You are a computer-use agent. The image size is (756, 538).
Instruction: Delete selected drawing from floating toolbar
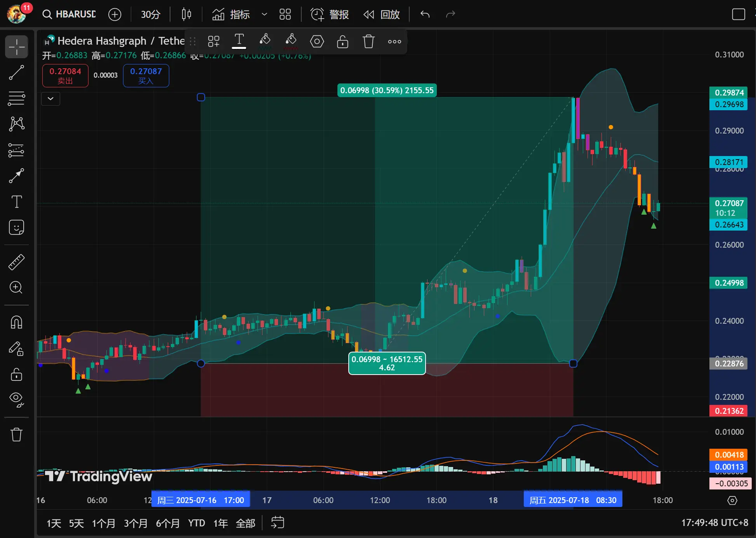coord(368,41)
